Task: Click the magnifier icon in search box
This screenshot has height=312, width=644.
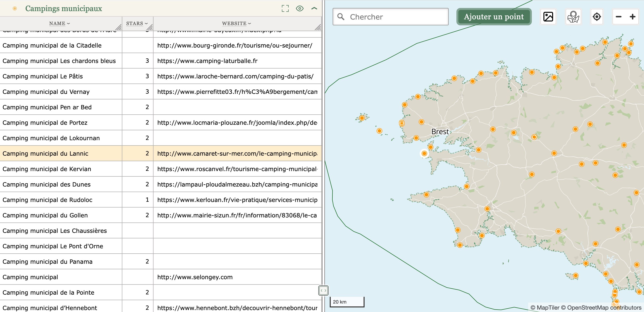Action: 341,17
